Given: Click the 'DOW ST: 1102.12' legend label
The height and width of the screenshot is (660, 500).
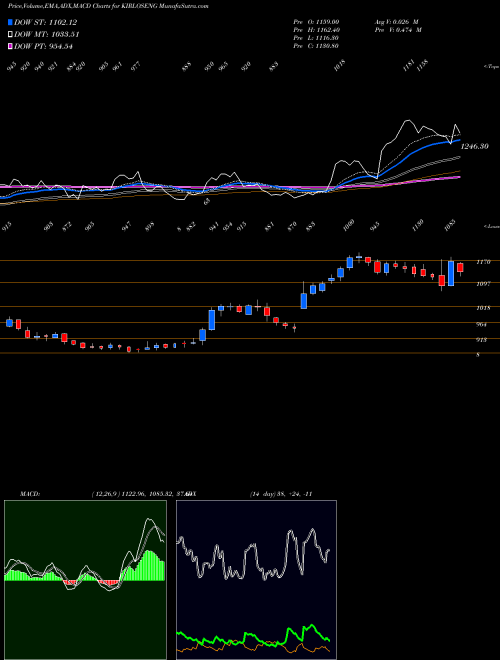Looking at the screenshot, I should [x=45, y=23].
